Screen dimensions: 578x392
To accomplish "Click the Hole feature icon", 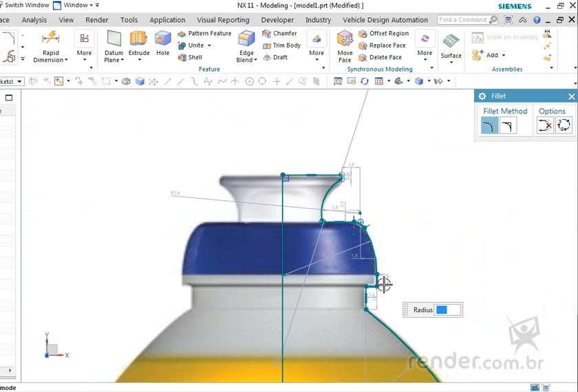I will (x=162, y=43).
